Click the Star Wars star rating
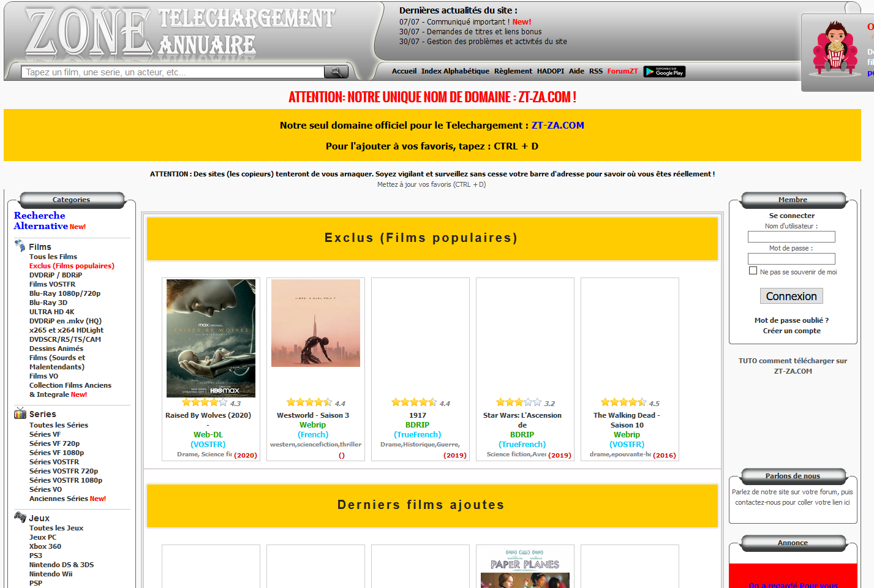The image size is (874, 588). point(519,402)
